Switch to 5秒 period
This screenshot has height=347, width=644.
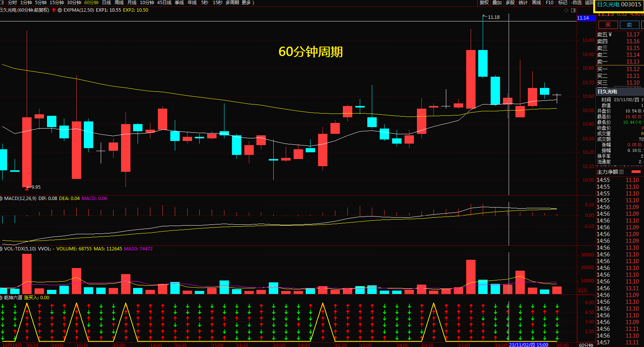(205, 3)
